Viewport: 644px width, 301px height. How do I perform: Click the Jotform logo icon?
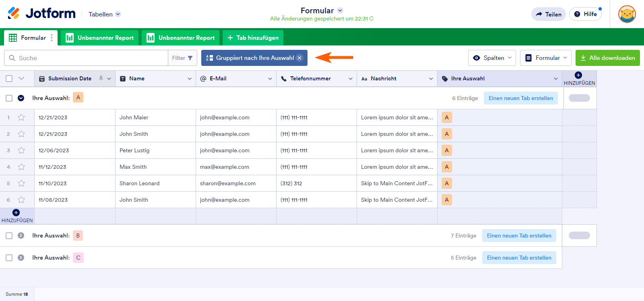[14, 13]
